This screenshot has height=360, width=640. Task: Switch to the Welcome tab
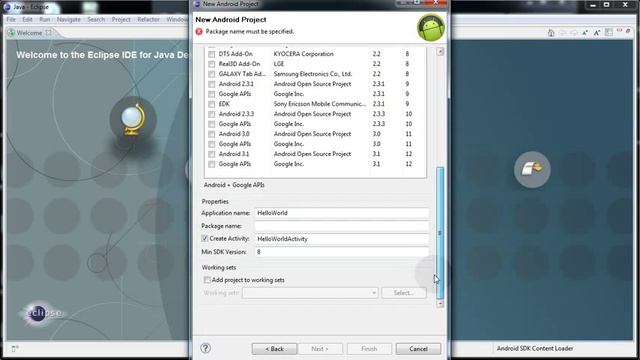pos(29,33)
